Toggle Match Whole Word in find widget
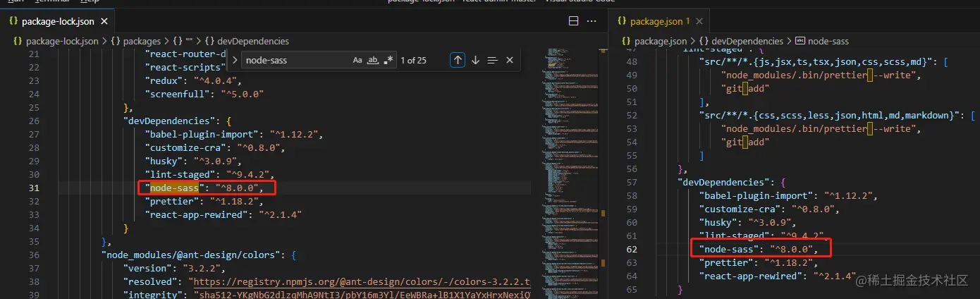The width and height of the screenshot is (980, 299). 374,61
